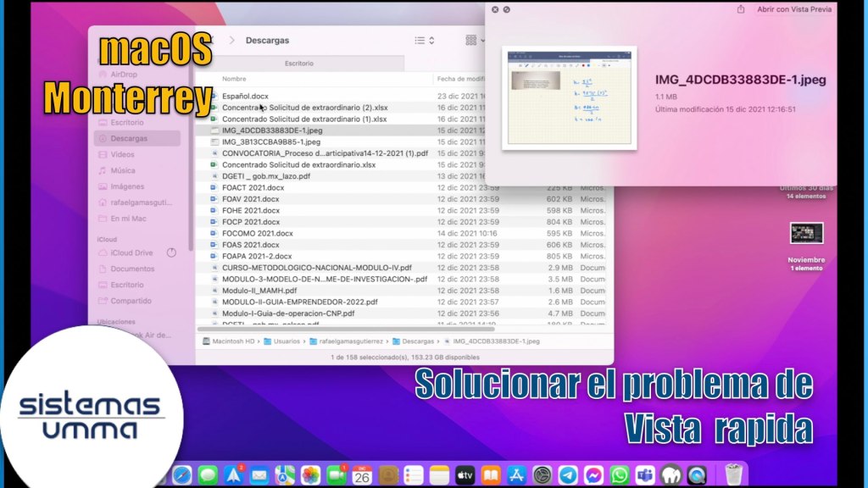Click the Finder forward navigation arrow
The height and width of the screenshot is (488, 868).
pos(232,40)
